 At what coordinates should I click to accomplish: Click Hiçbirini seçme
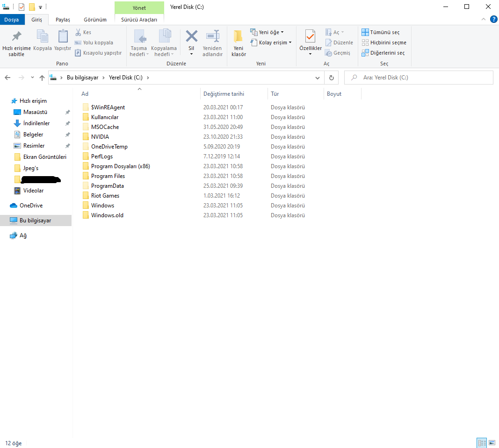tap(384, 43)
